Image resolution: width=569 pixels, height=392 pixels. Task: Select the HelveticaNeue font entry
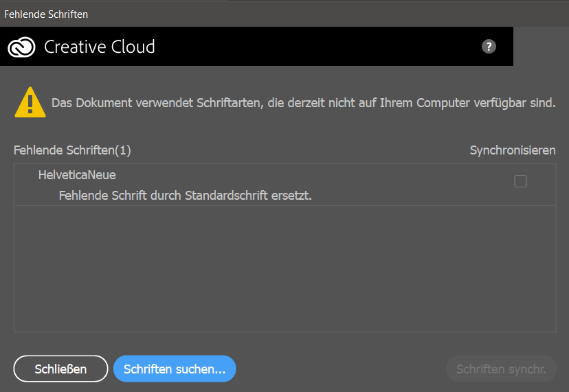(77, 175)
